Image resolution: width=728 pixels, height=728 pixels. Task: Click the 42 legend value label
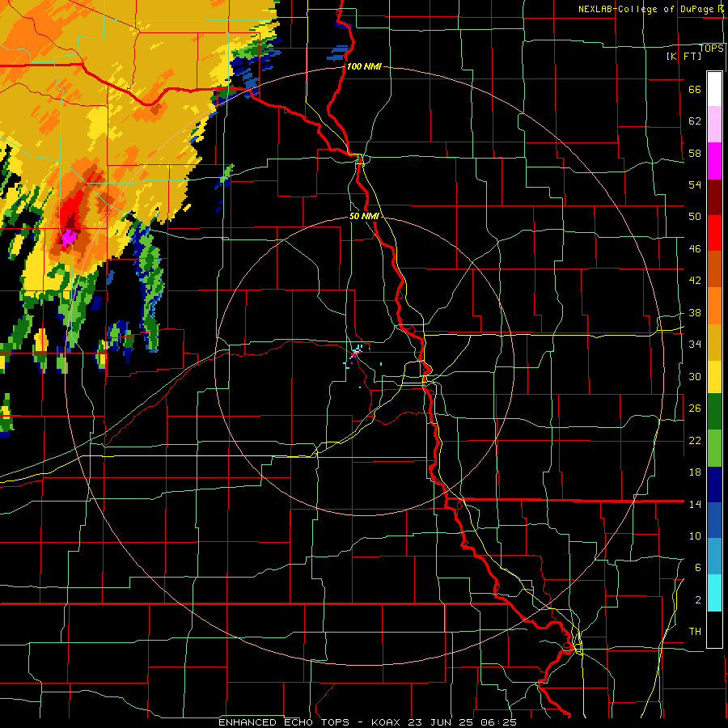[695, 281]
